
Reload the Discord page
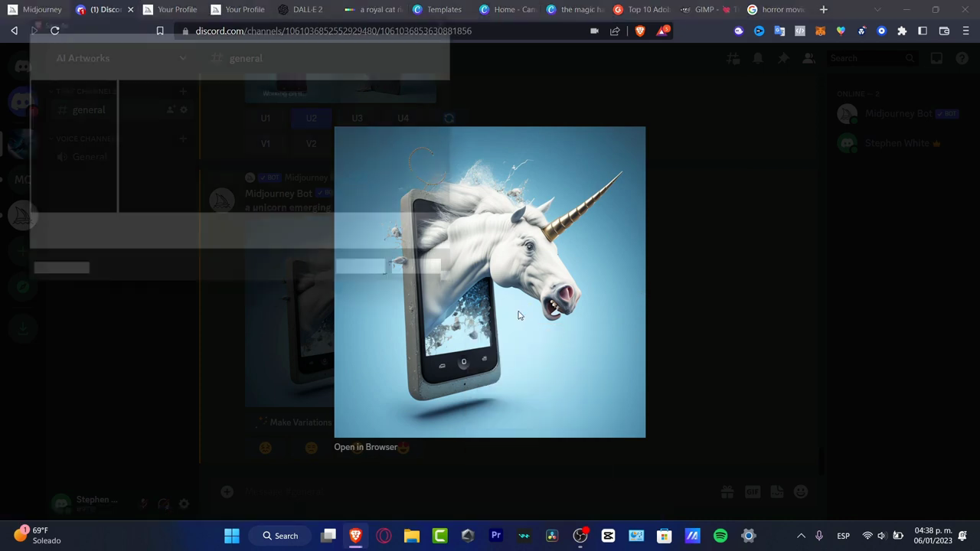click(x=55, y=31)
